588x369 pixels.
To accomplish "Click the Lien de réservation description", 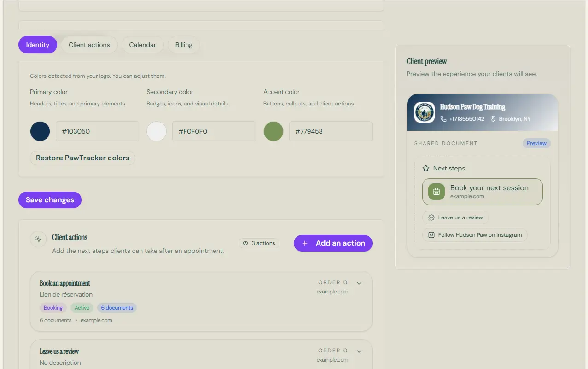I will (x=66, y=295).
